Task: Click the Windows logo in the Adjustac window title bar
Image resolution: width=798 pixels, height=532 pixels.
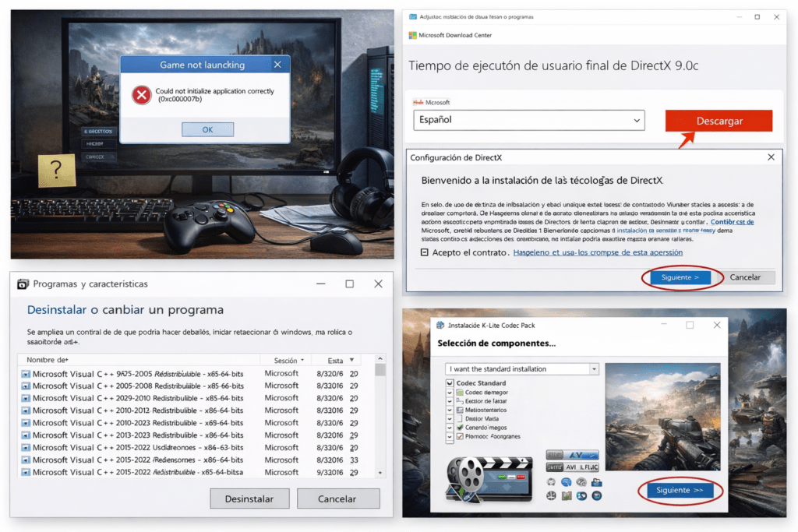Action: click(x=413, y=17)
